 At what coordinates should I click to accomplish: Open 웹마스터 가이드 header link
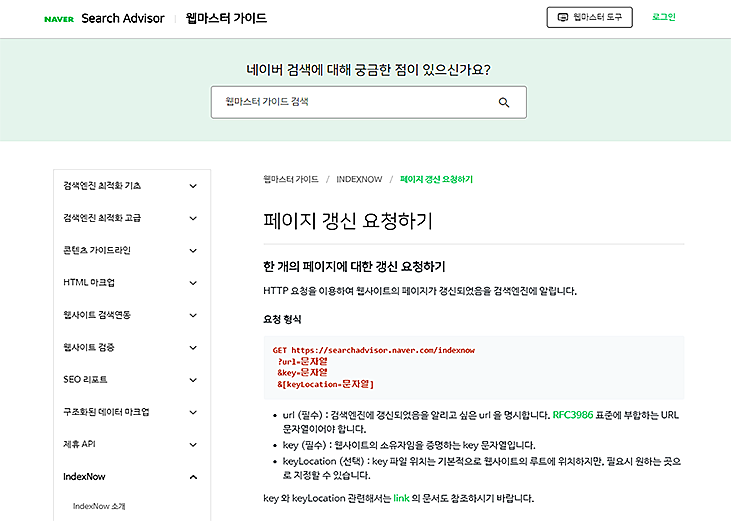[x=226, y=18]
